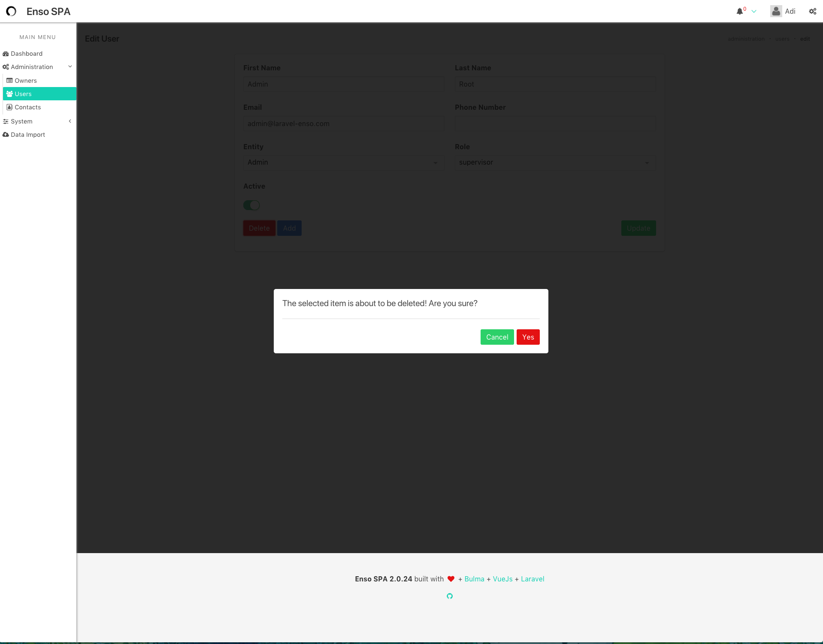The height and width of the screenshot is (644, 823).
Task: Disable the Active toggle
Action: click(x=251, y=205)
